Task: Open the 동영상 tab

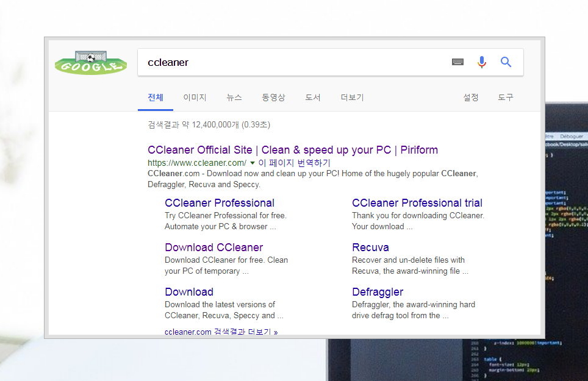Action: tap(273, 98)
